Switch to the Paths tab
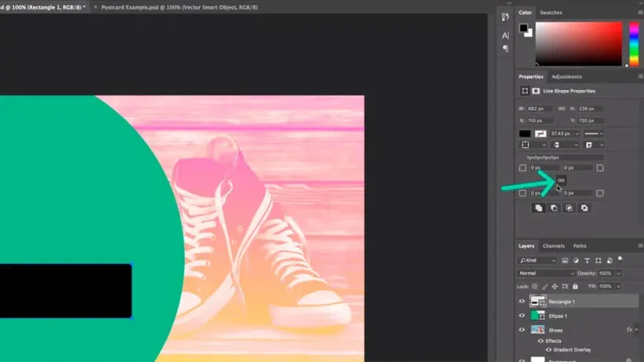644x362 pixels. (x=580, y=246)
